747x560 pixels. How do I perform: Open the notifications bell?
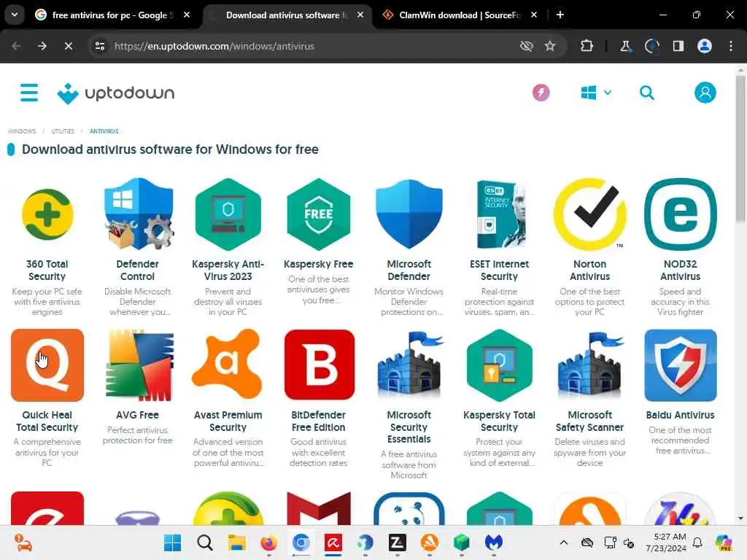697,542
